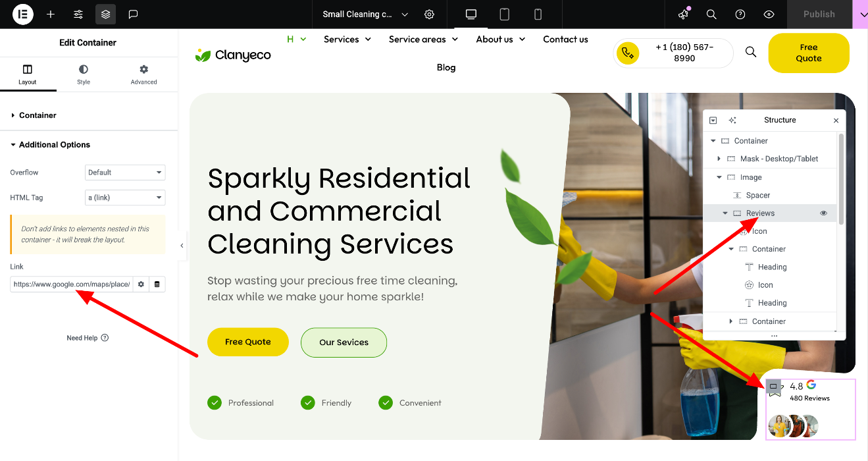Toggle visibility of the Reviews container
Image resolution: width=868 pixels, height=461 pixels.
(823, 213)
